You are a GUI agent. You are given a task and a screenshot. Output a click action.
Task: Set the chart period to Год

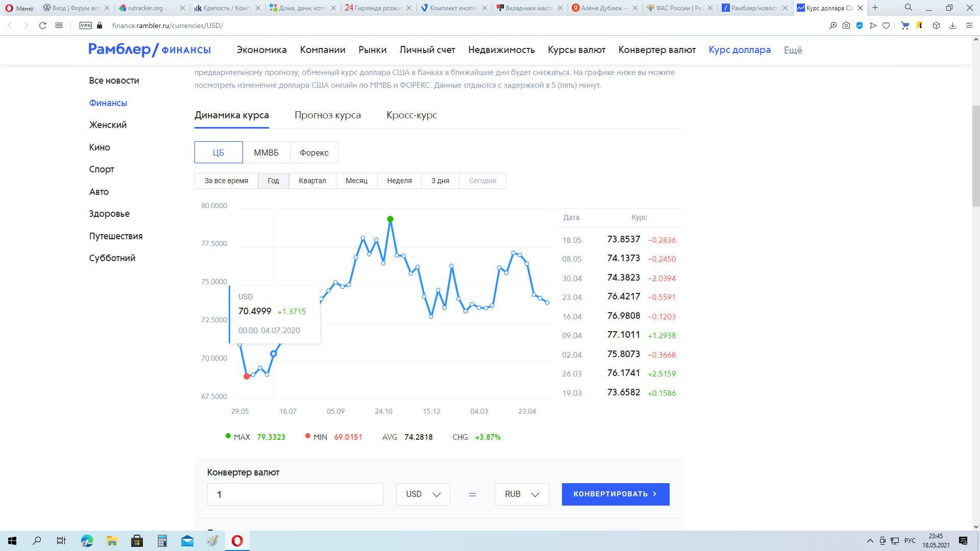(274, 181)
